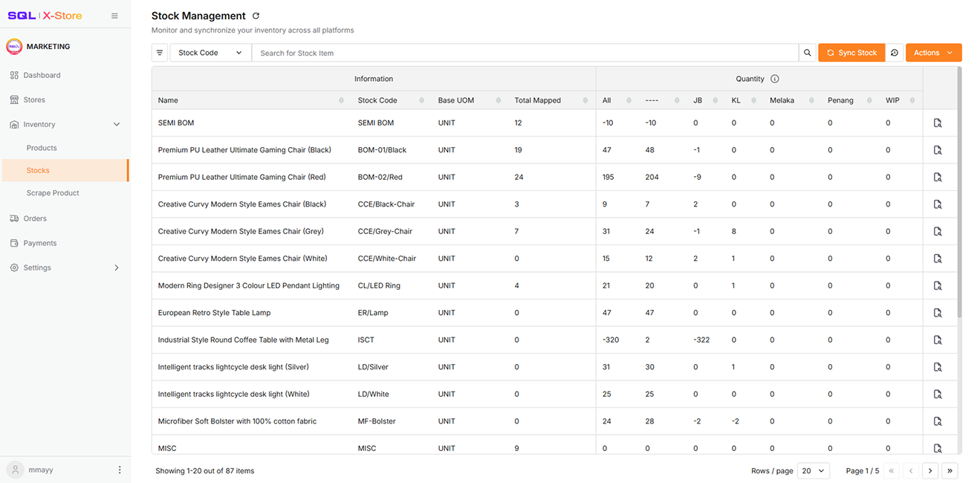
Task: Open the Stock Code search-type dropdown
Action: pyautogui.click(x=210, y=53)
